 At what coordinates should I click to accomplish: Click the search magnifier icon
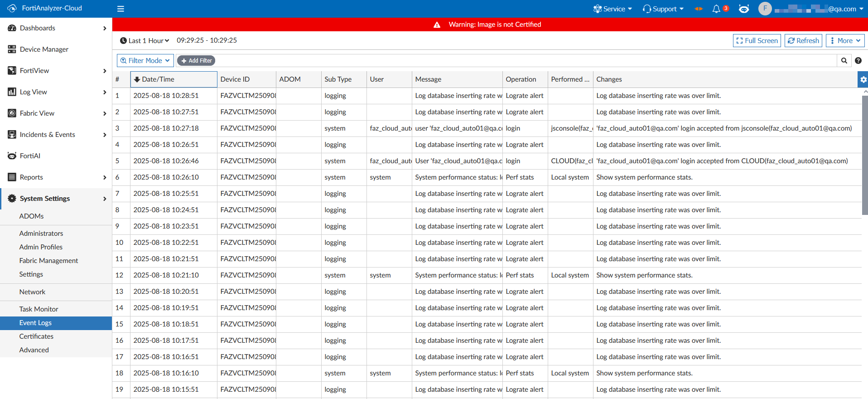[844, 61]
